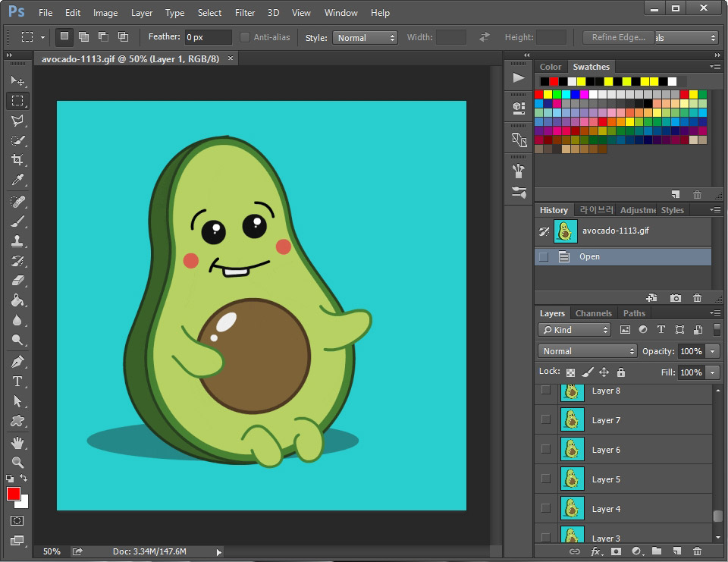Toggle Quick Mask mode
Viewport: 728px width, 562px height.
pos(17,520)
